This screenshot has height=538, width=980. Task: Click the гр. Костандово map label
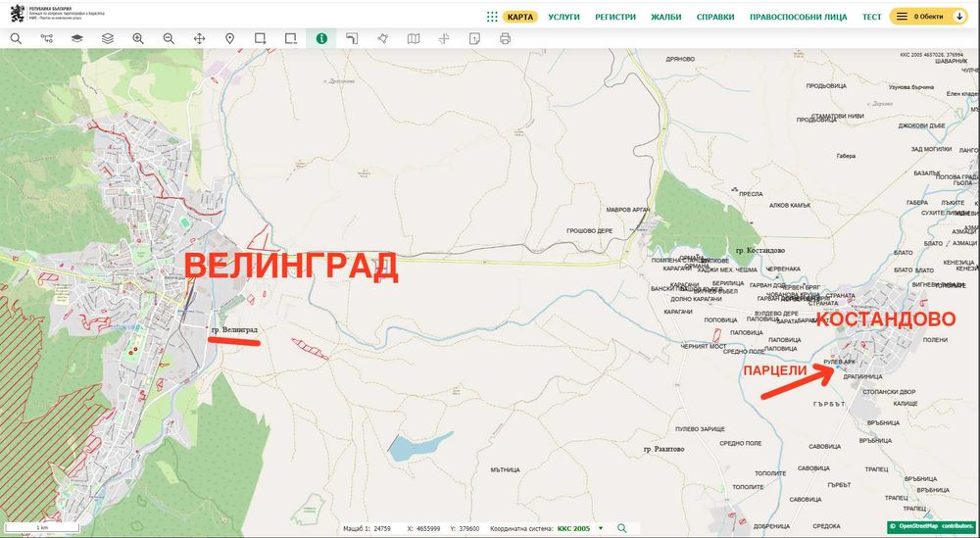(x=760, y=251)
